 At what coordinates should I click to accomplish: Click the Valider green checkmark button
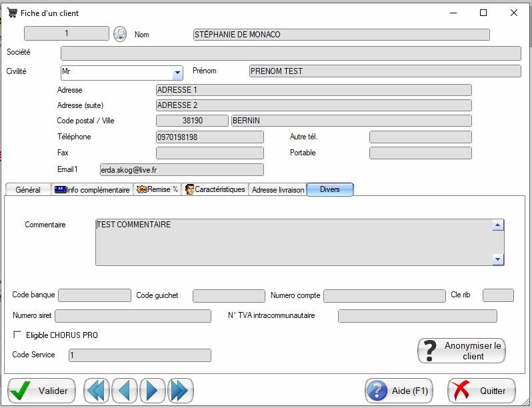tap(41, 391)
